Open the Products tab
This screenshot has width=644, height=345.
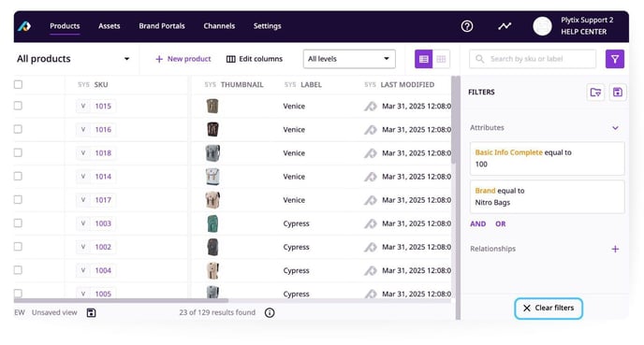(x=65, y=26)
